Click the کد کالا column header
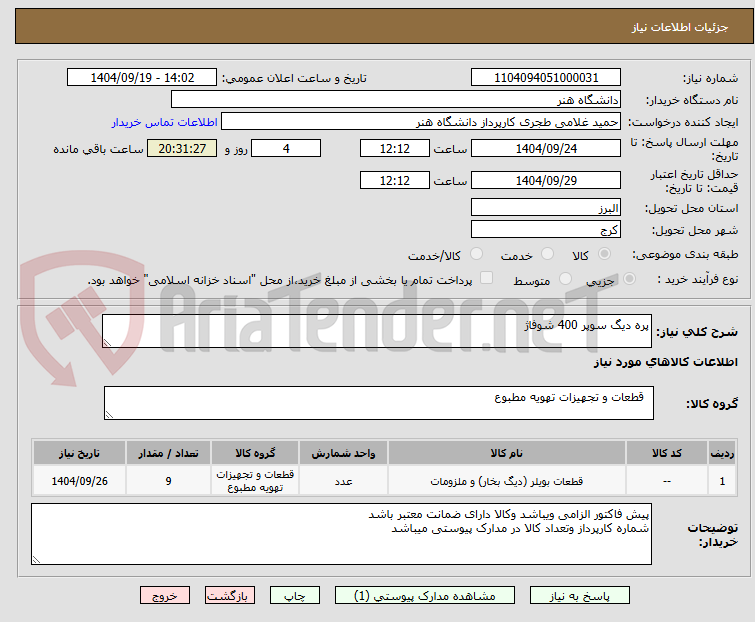The image size is (755, 622). (666, 453)
